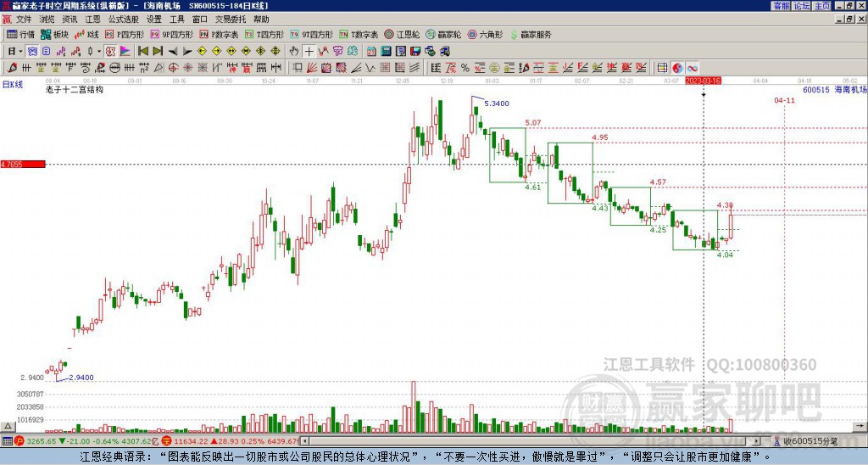
Task: Toggle the 权 adjustment button
Action: (110, 52)
